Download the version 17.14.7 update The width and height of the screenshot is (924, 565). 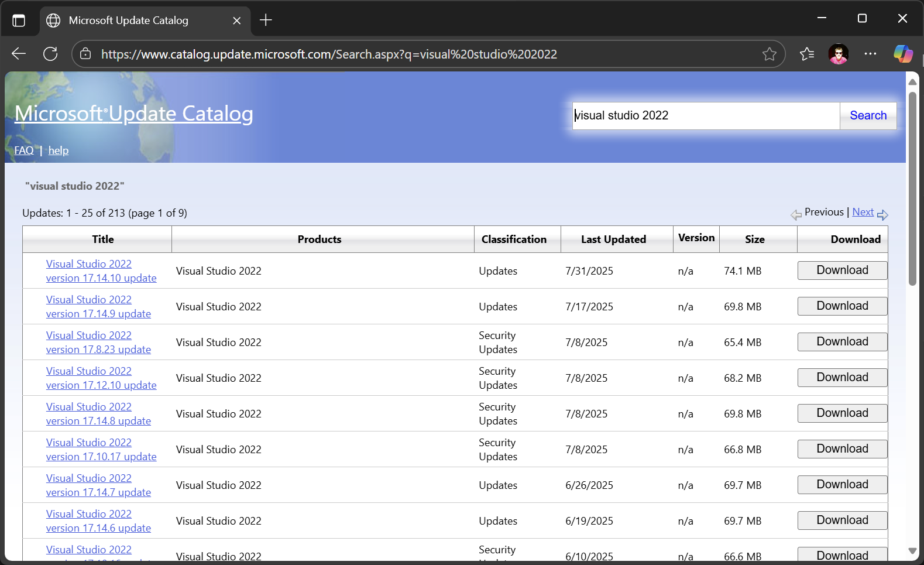click(x=842, y=484)
